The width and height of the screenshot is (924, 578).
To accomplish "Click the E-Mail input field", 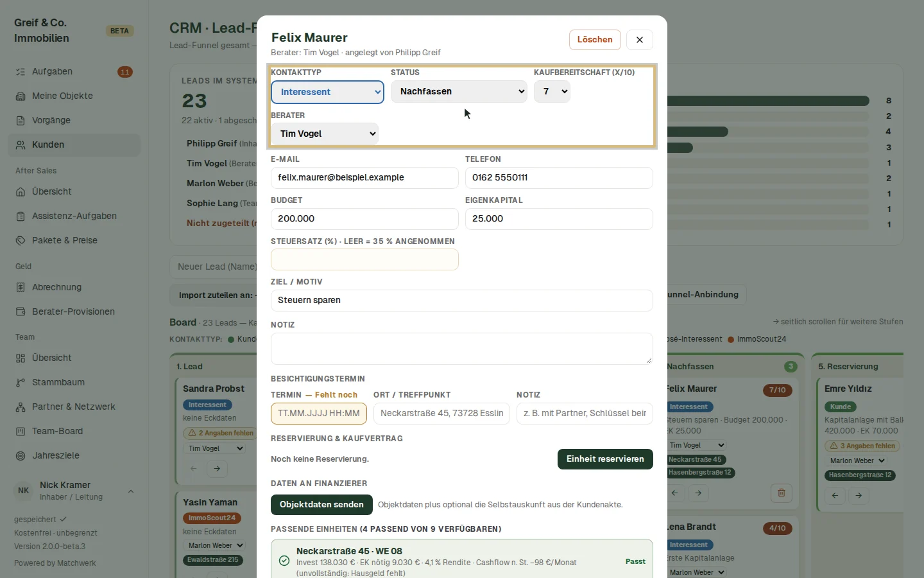I will pos(364,178).
